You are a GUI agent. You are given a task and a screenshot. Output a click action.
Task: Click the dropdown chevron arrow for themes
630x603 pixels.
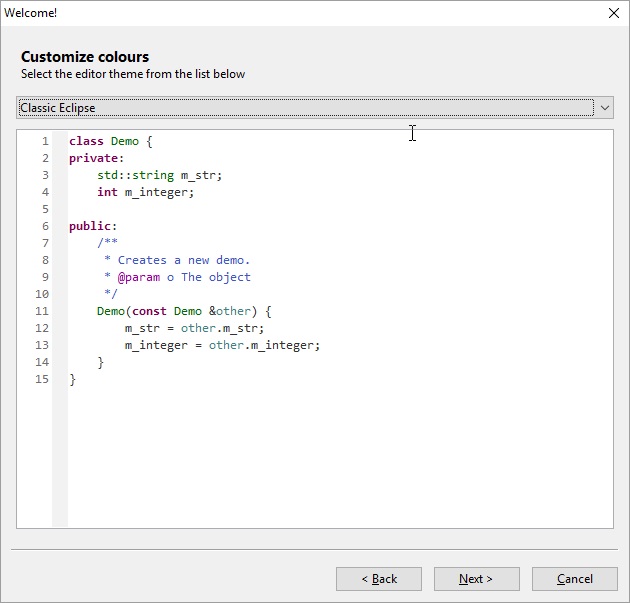(x=605, y=108)
